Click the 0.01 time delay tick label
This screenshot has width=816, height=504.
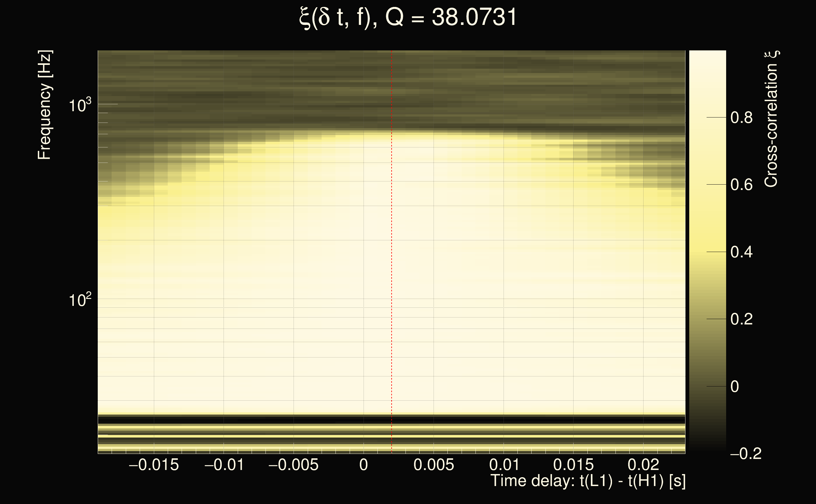click(504, 465)
